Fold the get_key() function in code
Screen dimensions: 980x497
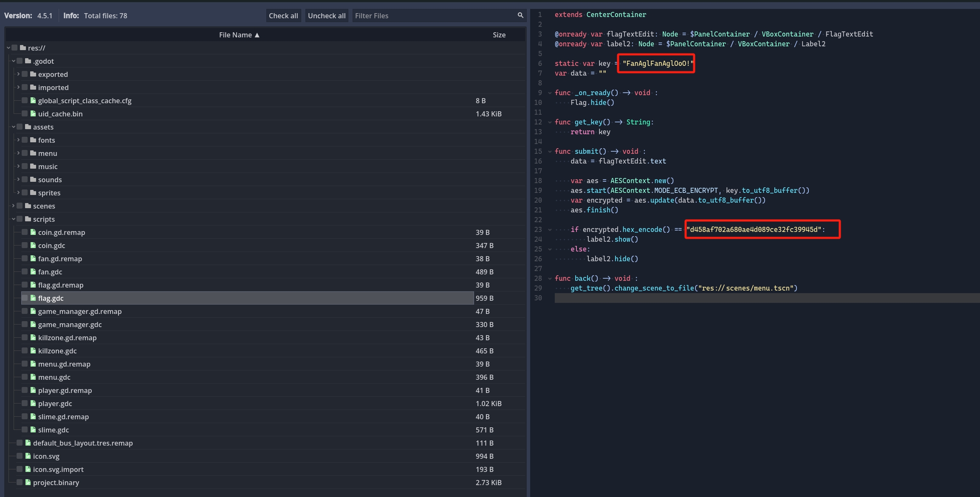pos(550,122)
